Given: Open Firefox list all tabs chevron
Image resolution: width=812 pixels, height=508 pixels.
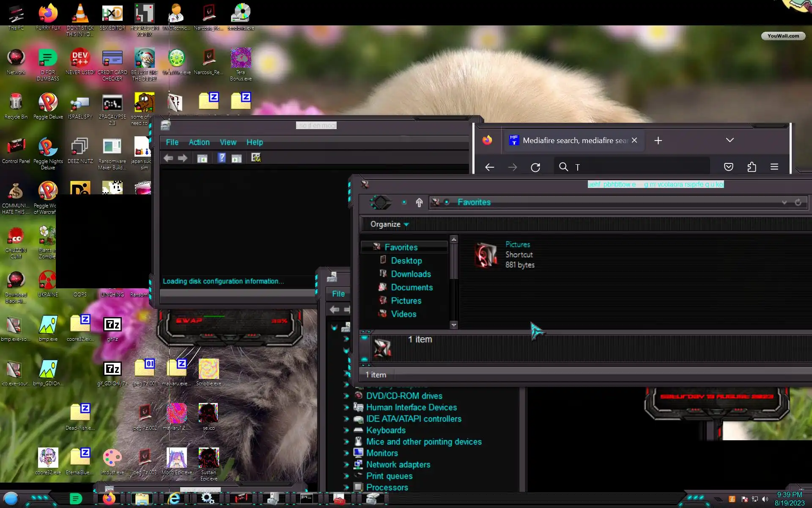Looking at the screenshot, I should pyautogui.click(x=730, y=140).
